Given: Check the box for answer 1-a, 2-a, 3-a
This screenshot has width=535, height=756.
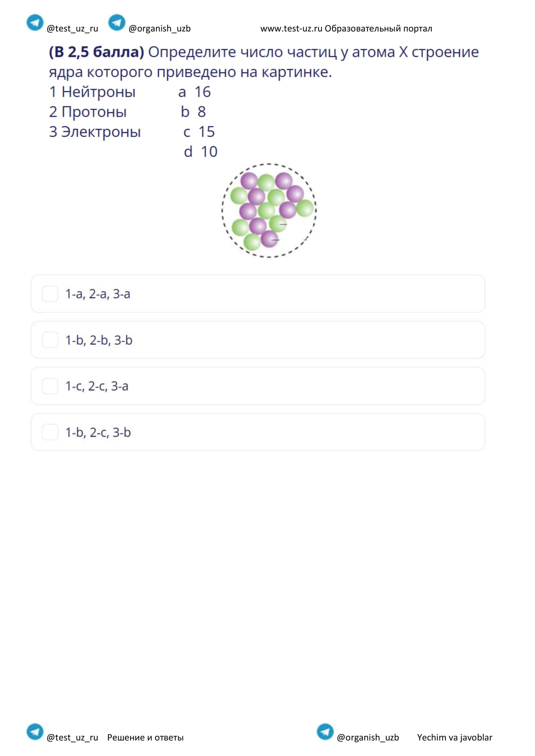Looking at the screenshot, I should point(50,294).
